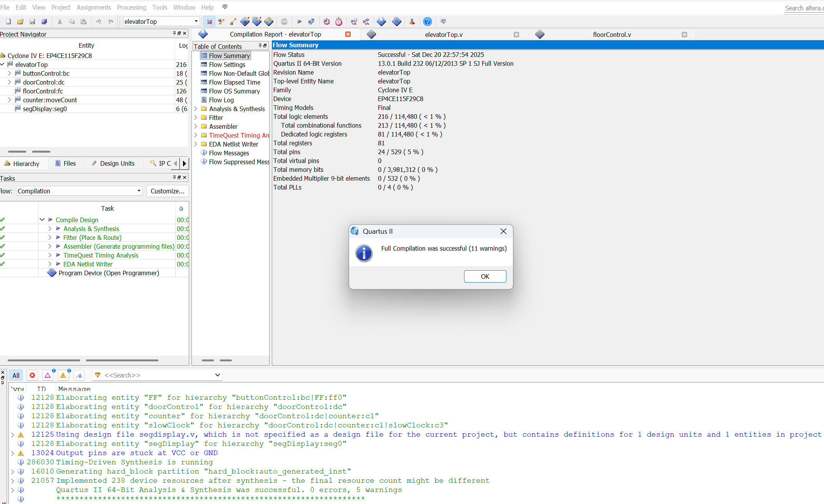824x504 pixels.
Task: Expand the counter:moveCount entity
Action: pyautogui.click(x=10, y=100)
